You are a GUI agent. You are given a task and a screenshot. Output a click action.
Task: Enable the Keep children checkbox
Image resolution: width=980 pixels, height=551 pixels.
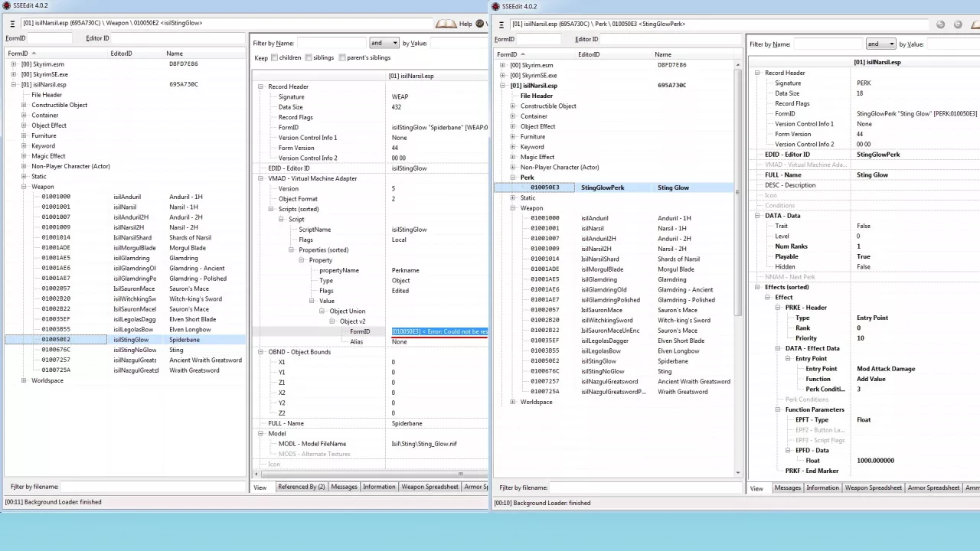275,57
